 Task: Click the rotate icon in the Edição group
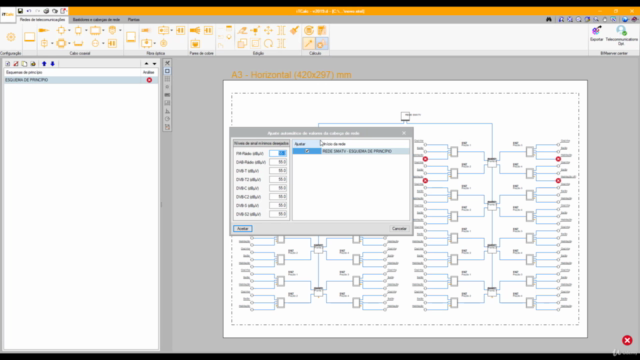point(269,43)
